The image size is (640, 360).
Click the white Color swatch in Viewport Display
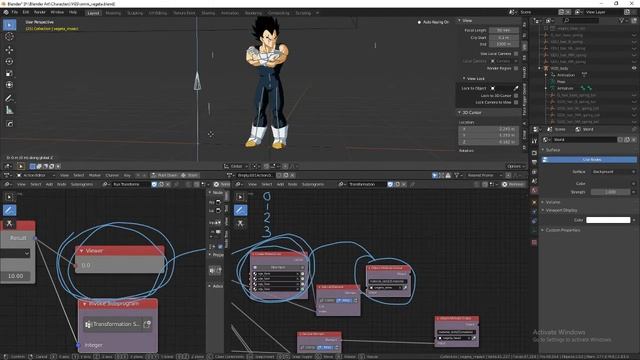[608, 220]
